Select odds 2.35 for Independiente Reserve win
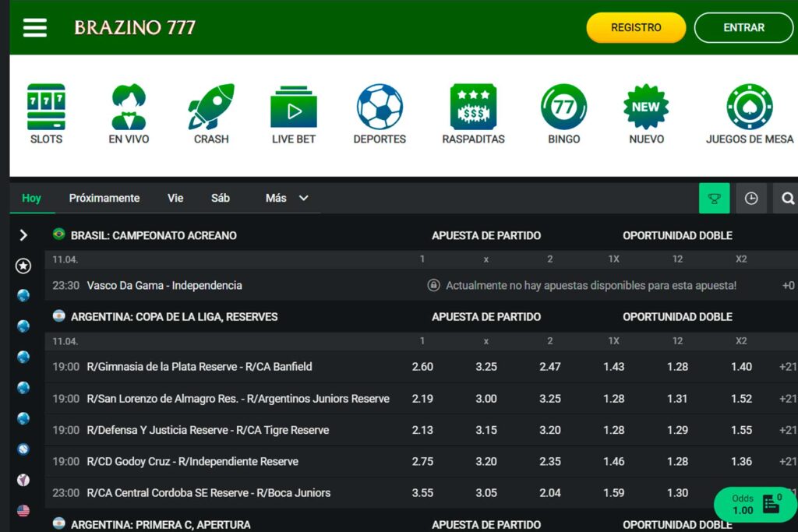Image resolution: width=798 pixels, height=532 pixels. (x=550, y=461)
